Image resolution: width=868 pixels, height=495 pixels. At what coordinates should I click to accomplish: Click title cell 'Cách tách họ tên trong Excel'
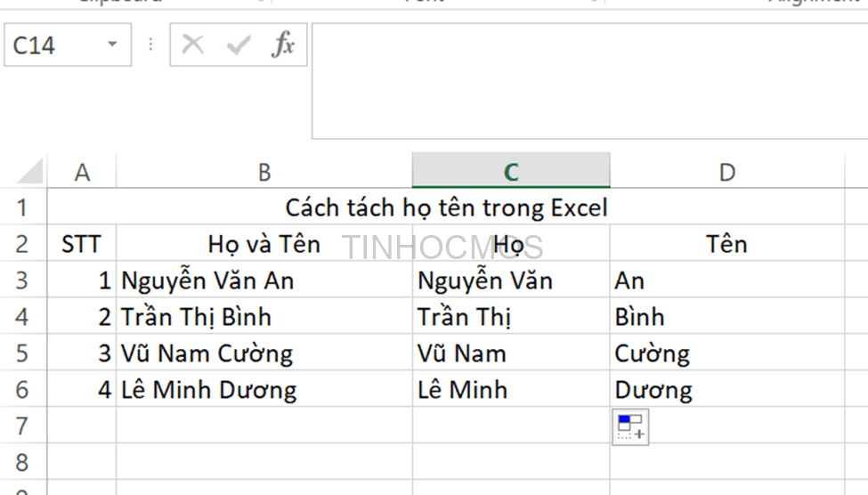(446, 207)
